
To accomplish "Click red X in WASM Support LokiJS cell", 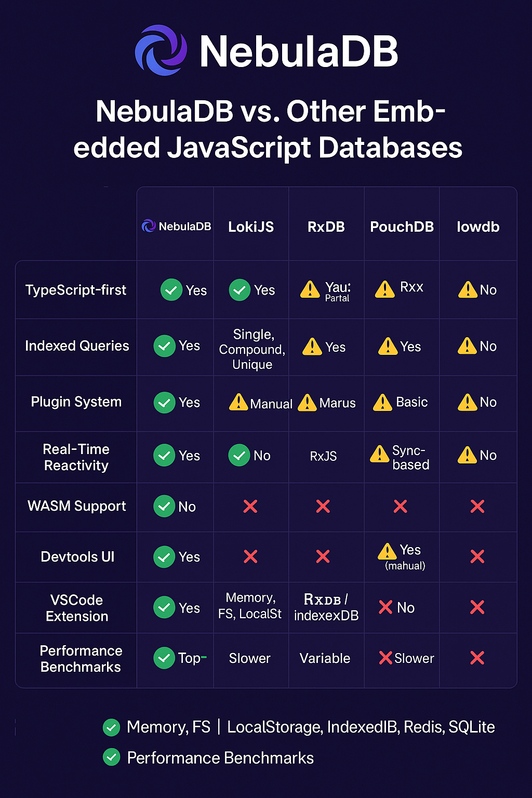I will click(250, 506).
